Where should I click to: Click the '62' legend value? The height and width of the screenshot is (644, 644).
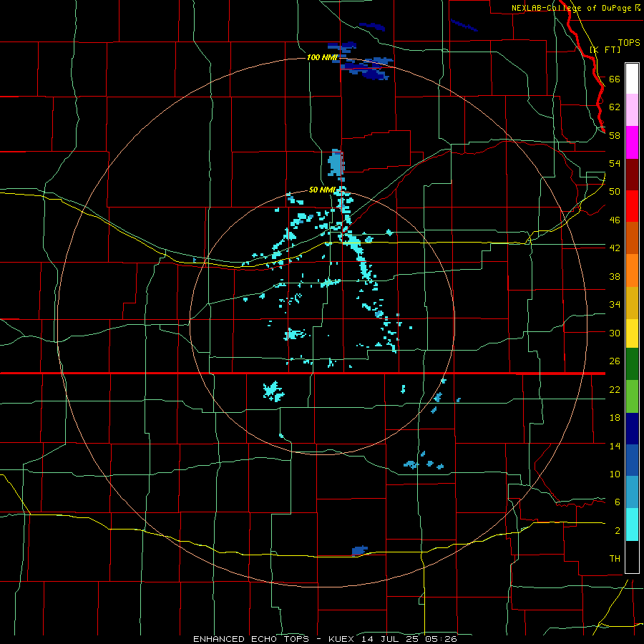coord(615,107)
